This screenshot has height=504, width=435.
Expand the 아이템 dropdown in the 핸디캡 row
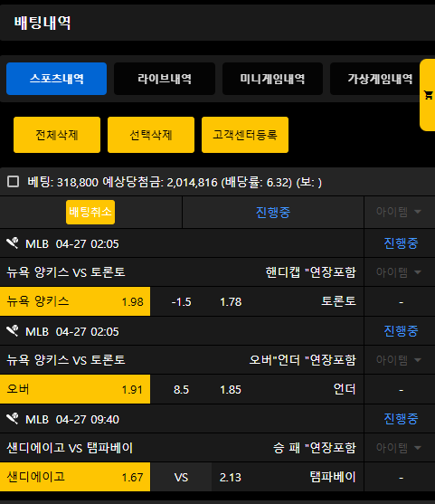pos(399,272)
